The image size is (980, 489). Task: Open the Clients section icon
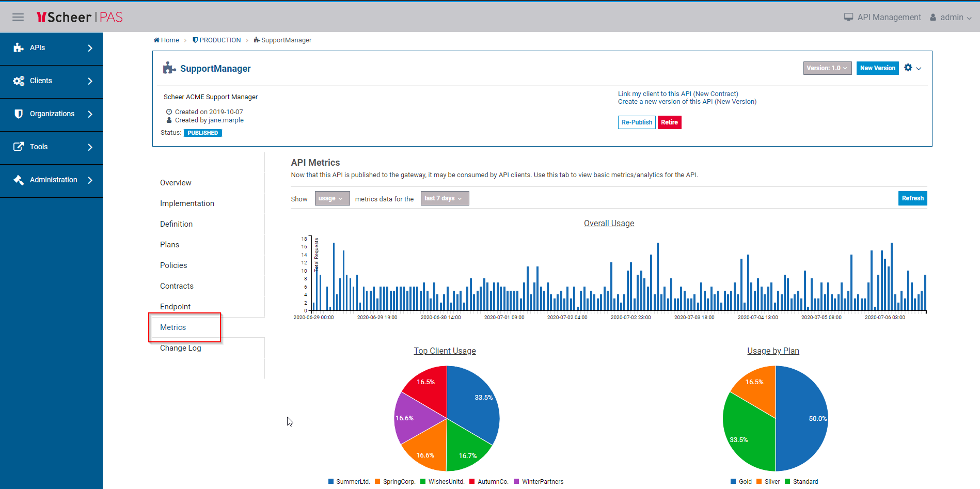[x=19, y=81]
